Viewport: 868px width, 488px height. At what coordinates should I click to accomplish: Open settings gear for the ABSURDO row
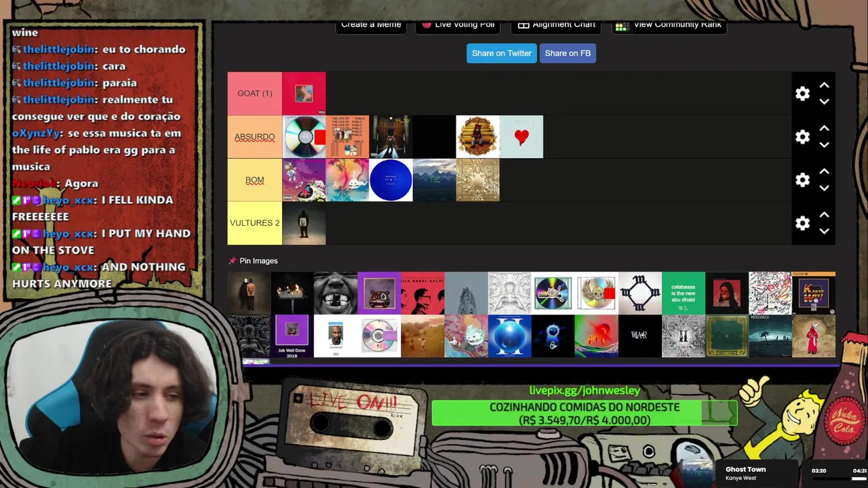[x=802, y=137]
